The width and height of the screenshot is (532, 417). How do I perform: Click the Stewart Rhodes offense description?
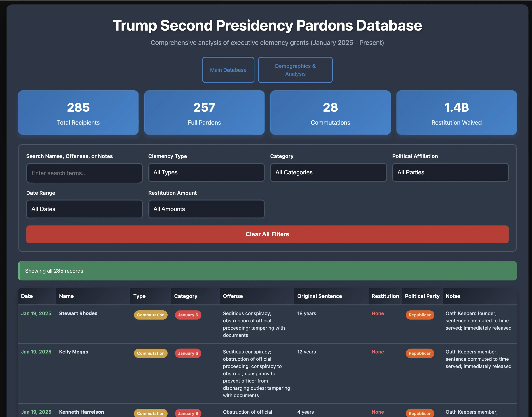click(x=254, y=324)
